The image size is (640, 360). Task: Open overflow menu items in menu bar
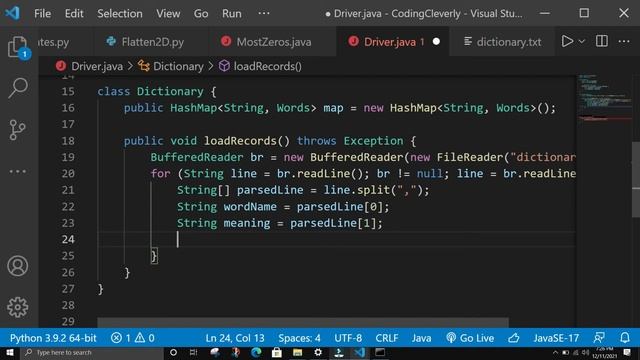(x=264, y=13)
